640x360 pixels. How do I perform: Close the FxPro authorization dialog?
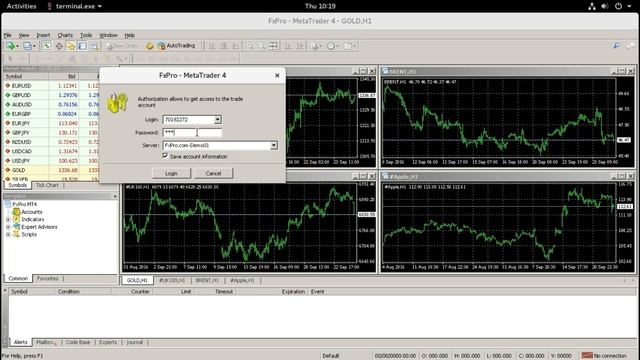(x=277, y=76)
